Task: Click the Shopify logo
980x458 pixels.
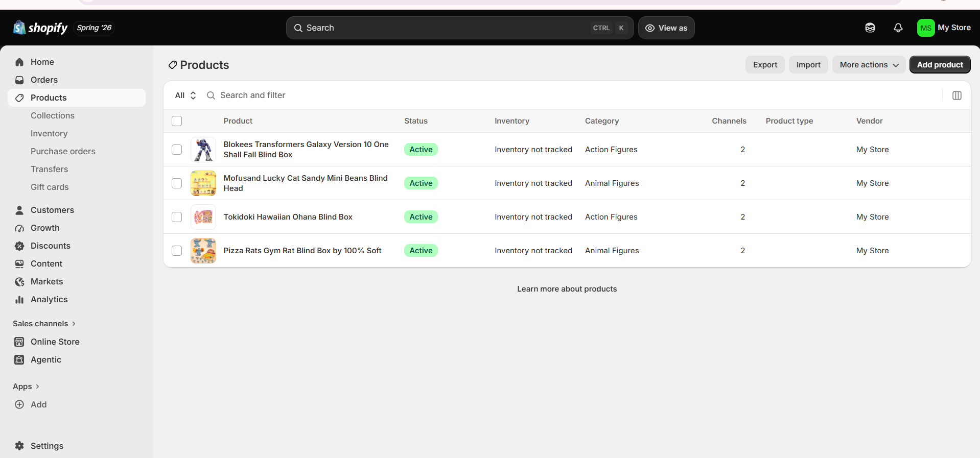Action: (40, 28)
